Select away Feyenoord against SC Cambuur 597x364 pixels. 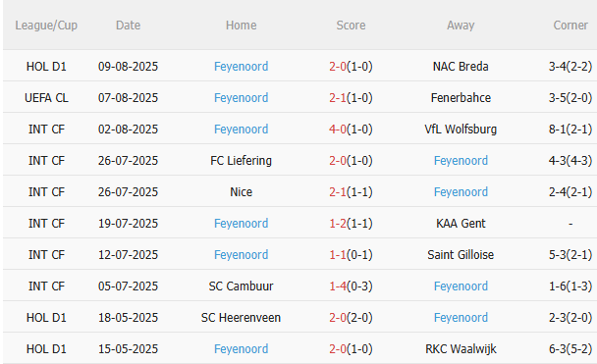tap(461, 286)
